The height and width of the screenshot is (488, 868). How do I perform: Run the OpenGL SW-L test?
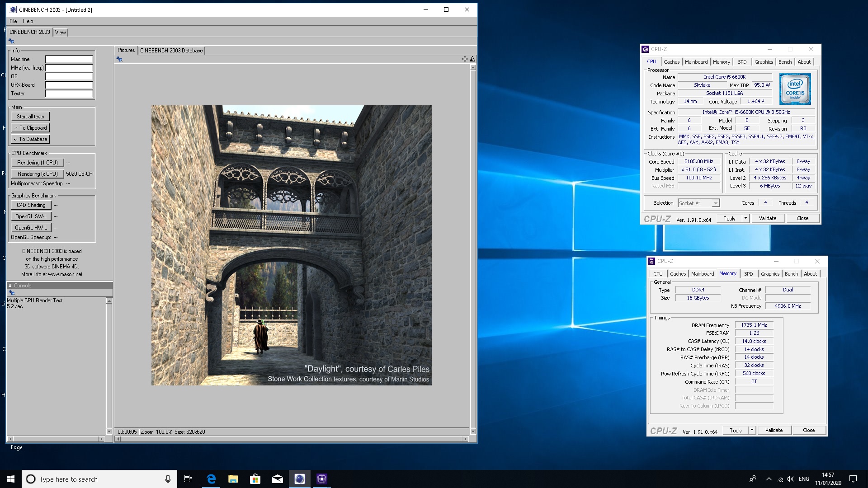(x=31, y=216)
